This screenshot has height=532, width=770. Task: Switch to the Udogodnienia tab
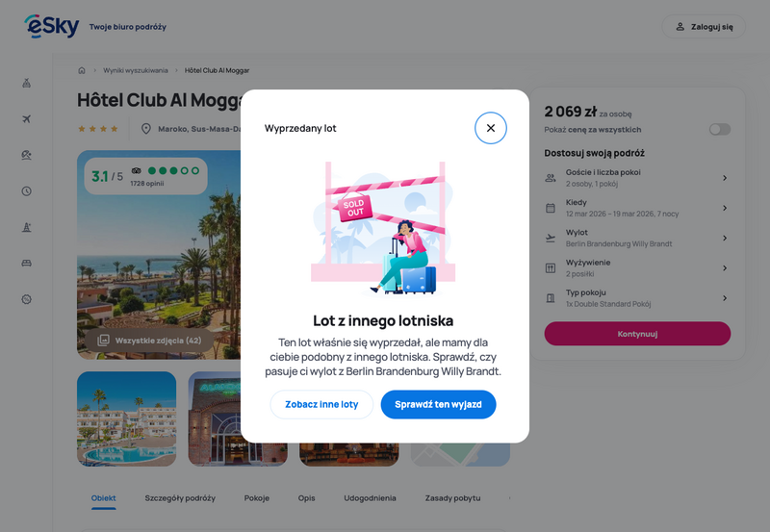[370, 497]
